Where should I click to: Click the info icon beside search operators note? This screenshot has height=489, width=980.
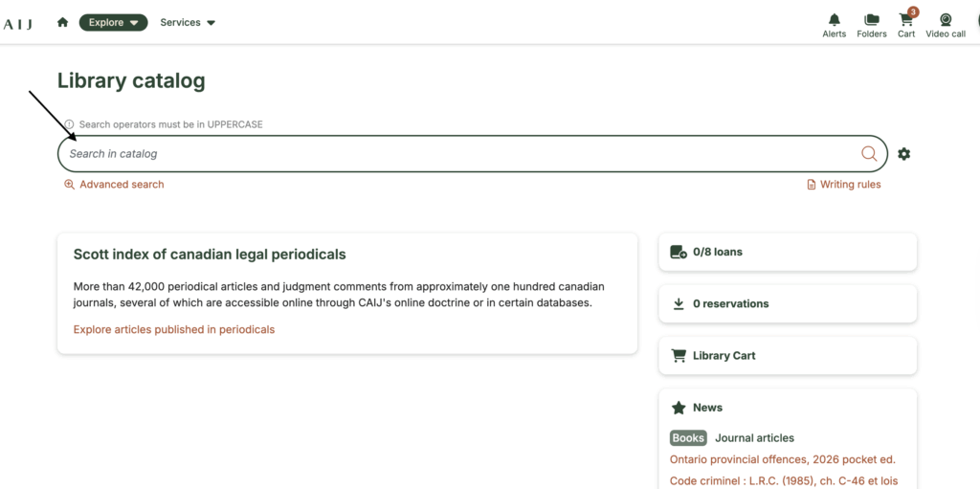pos(69,124)
